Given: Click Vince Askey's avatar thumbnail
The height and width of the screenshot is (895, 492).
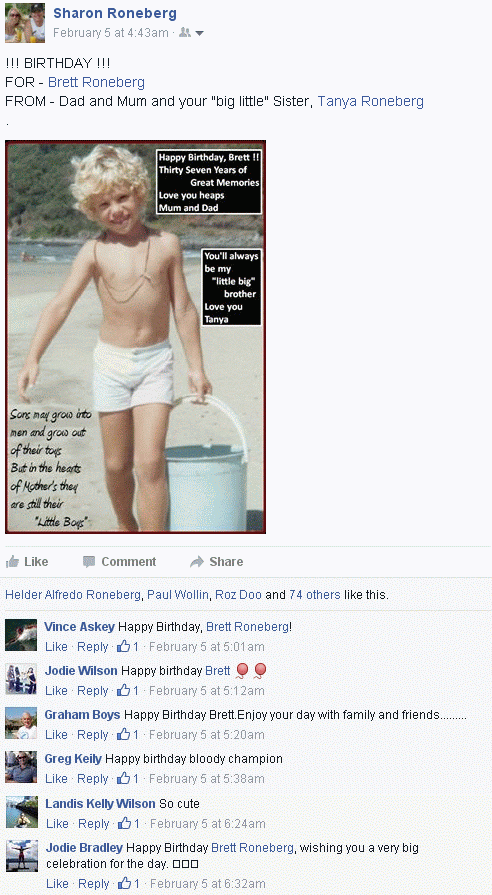Looking at the screenshot, I should 22,635.
